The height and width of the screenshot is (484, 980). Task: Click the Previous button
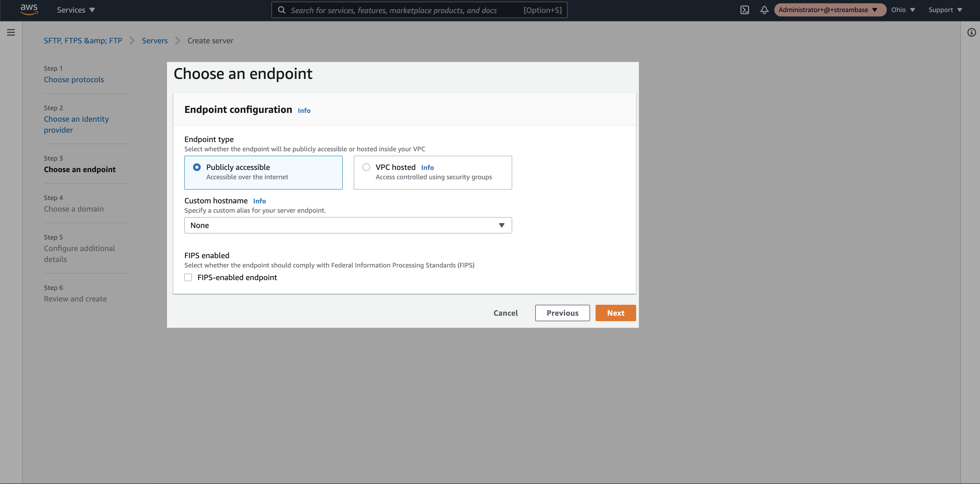point(562,313)
